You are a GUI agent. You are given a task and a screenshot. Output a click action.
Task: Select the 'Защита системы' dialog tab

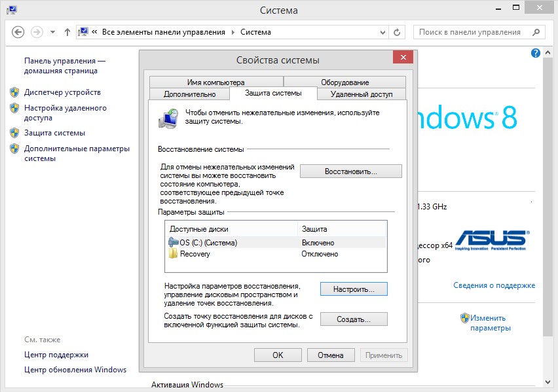point(273,93)
